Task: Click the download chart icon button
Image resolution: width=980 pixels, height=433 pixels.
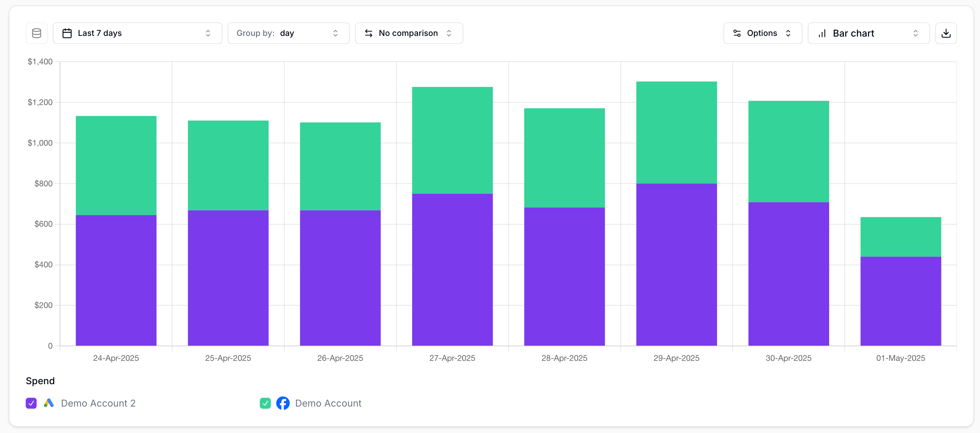Action: coord(946,33)
